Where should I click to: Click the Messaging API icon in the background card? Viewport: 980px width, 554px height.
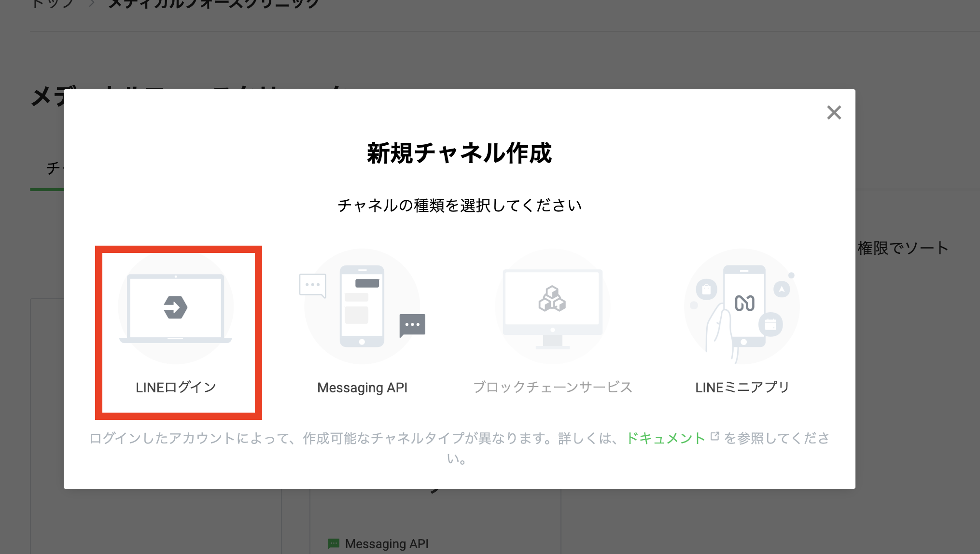coord(334,543)
